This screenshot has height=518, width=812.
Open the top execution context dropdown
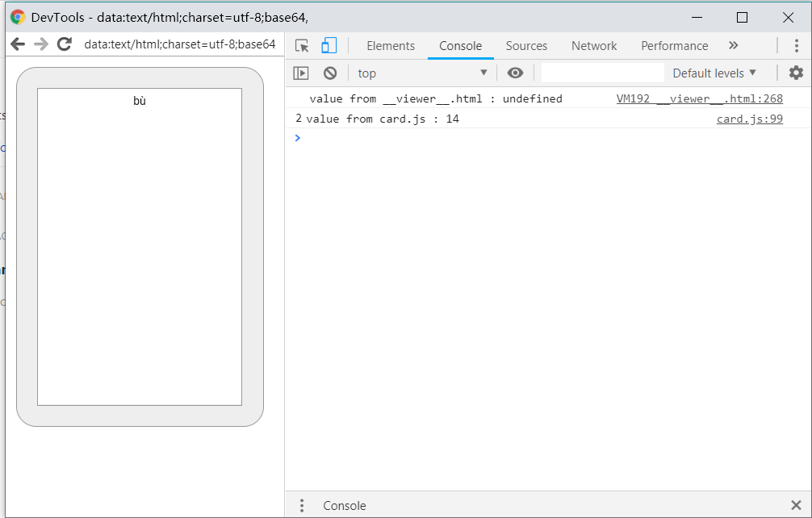click(x=423, y=73)
